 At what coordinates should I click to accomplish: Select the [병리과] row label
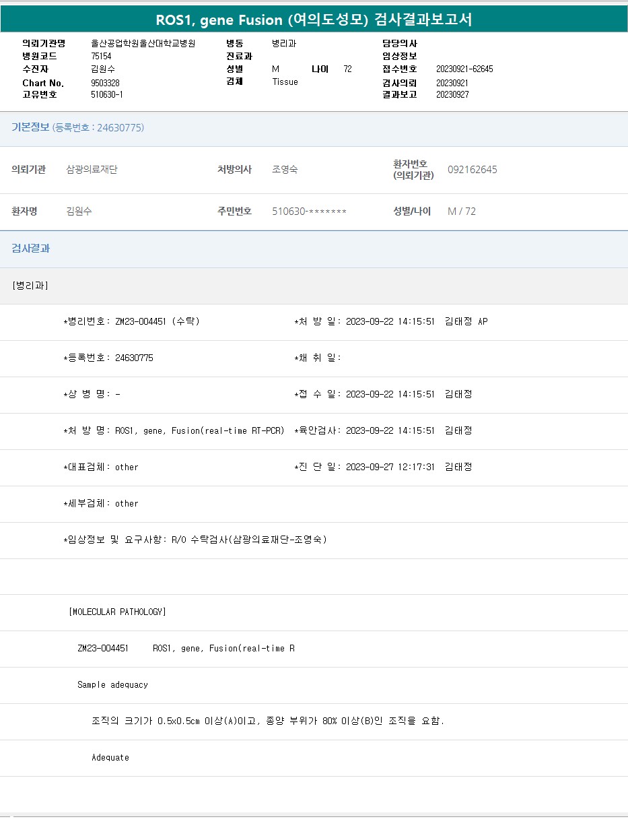30,286
